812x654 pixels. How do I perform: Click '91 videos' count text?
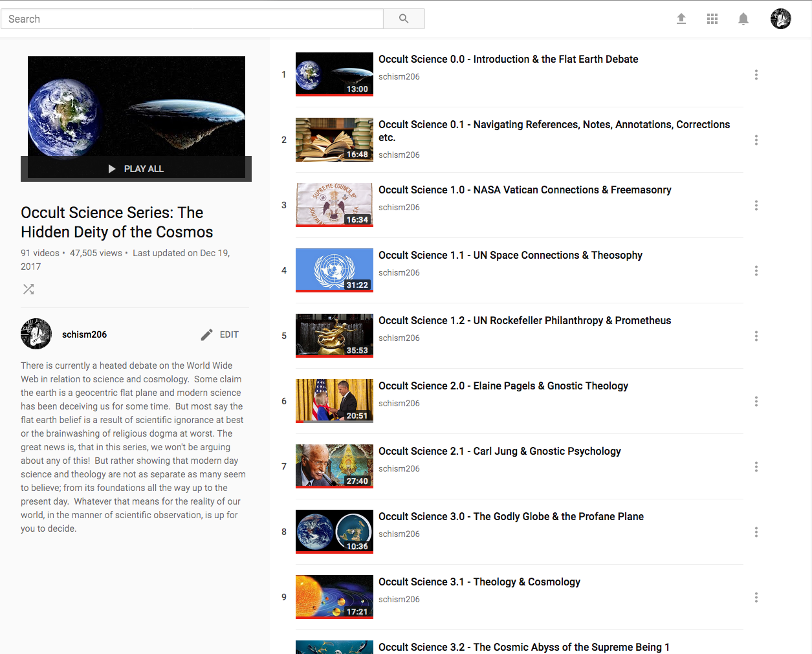pos(40,253)
